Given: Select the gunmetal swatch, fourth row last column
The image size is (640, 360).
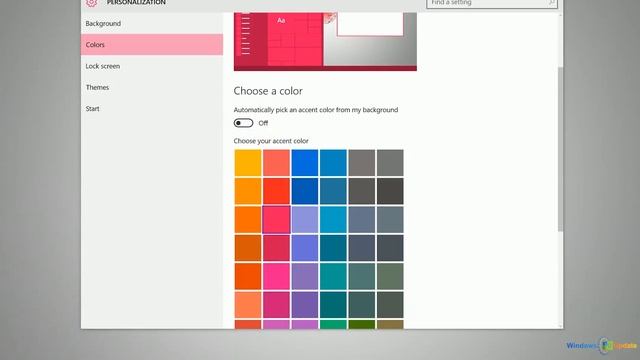Looking at the screenshot, I should [x=390, y=248].
